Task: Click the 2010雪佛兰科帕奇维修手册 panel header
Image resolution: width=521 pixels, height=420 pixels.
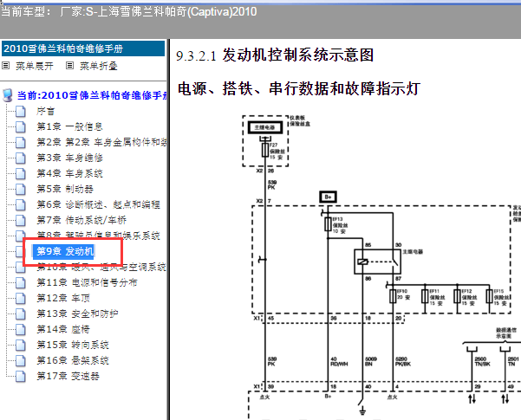Action: (x=83, y=48)
